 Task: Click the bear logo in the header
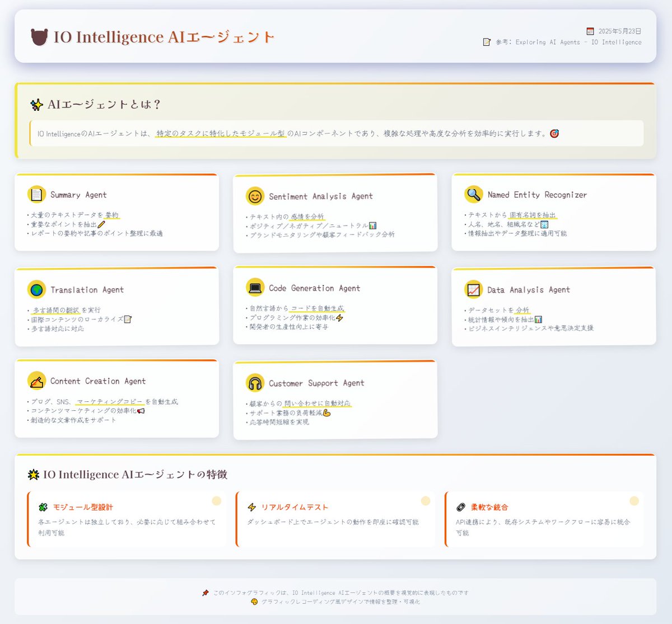pyautogui.click(x=38, y=37)
